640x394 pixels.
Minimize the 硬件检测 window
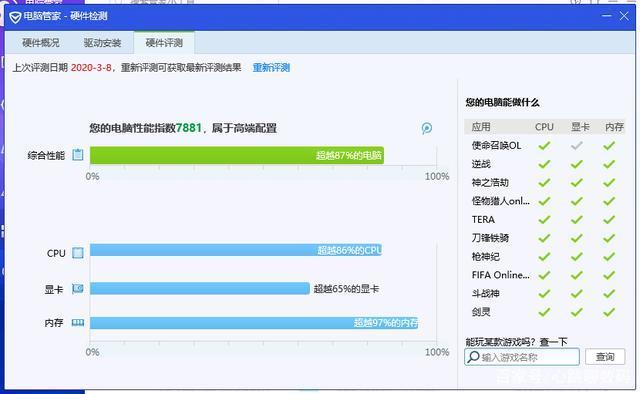pos(607,16)
